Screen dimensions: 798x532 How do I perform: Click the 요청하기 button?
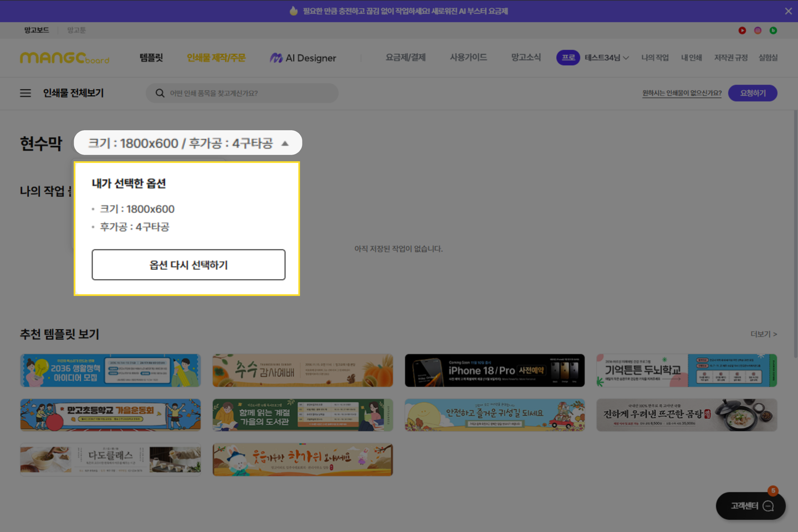coord(753,93)
